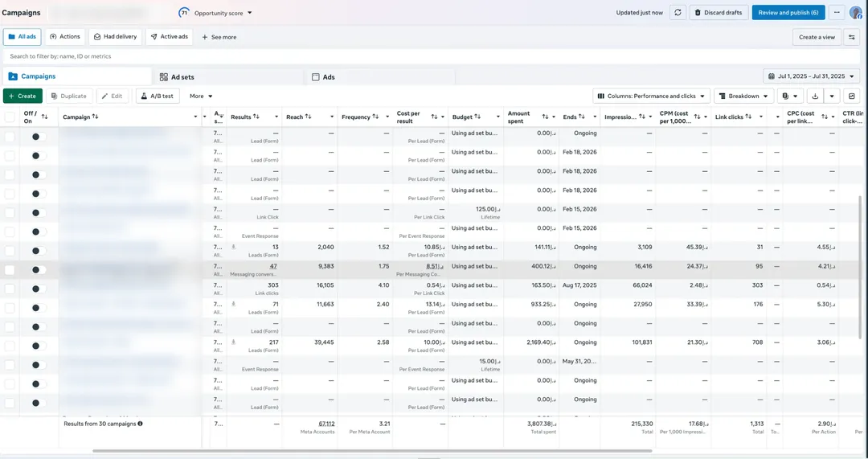Screen dimensions: 868x459
Task: Toggle the campaign with 125.00 lifetime budget
Action: (x=39, y=212)
